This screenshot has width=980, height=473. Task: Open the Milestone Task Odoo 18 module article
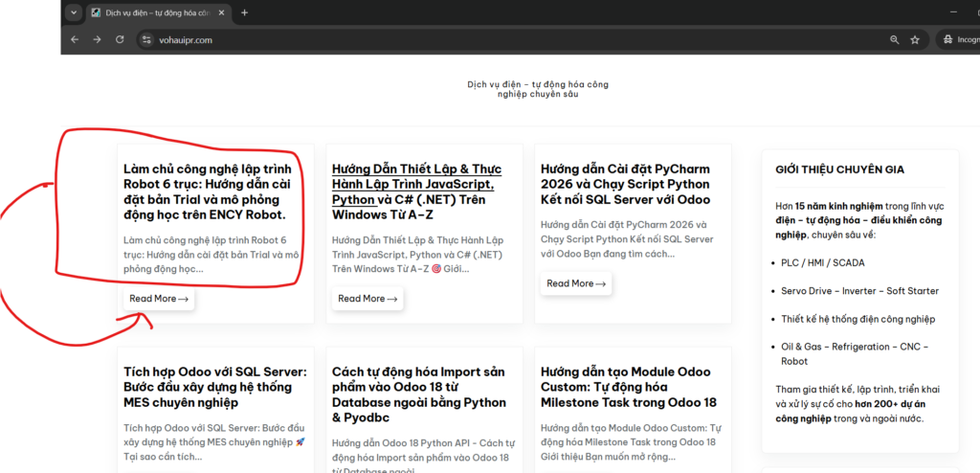(x=629, y=387)
